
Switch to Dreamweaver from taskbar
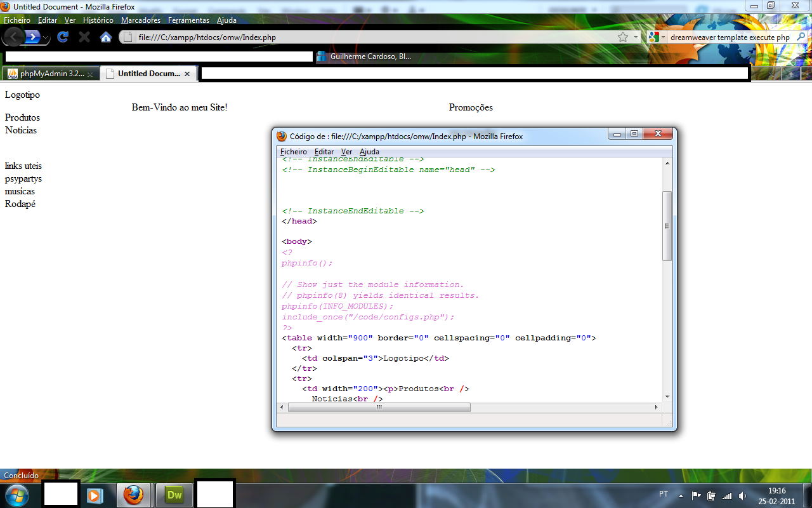coord(174,495)
